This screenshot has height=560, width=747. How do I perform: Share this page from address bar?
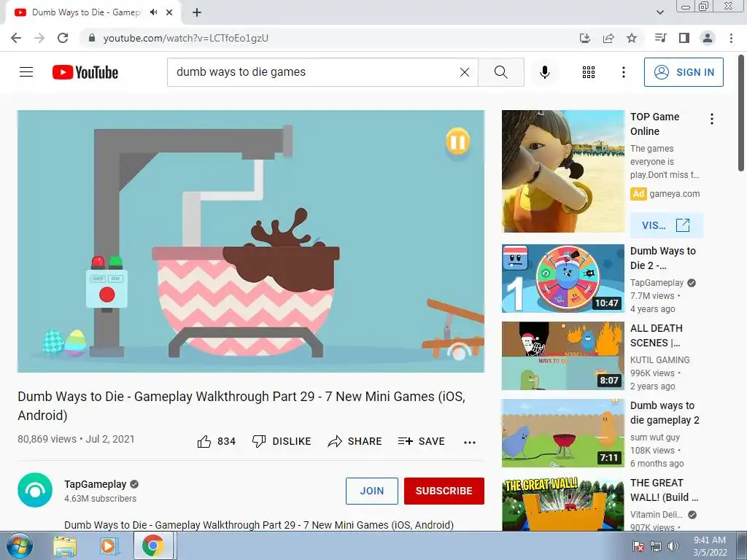pyautogui.click(x=608, y=38)
